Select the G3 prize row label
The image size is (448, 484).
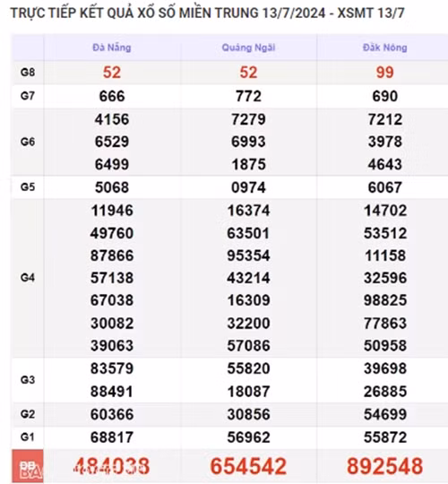[28, 380]
